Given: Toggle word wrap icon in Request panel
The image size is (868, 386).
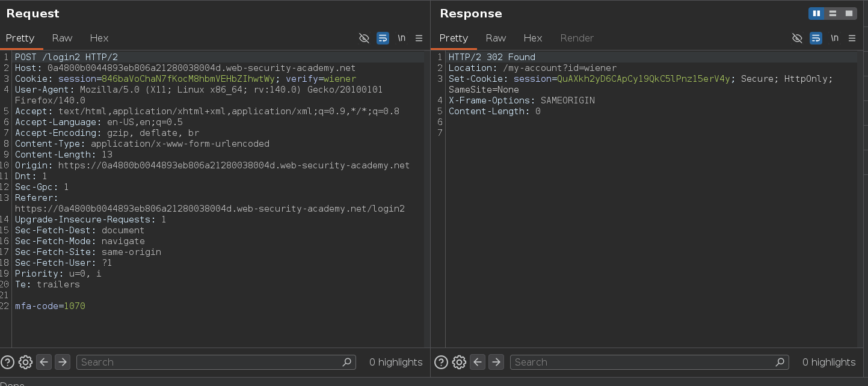Looking at the screenshot, I should pyautogui.click(x=383, y=38).
